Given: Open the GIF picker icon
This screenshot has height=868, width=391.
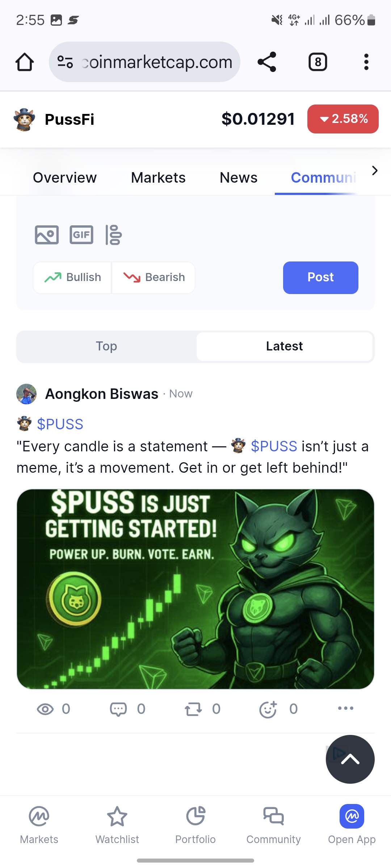Looking at the screenshot, I should coord(81,235).
